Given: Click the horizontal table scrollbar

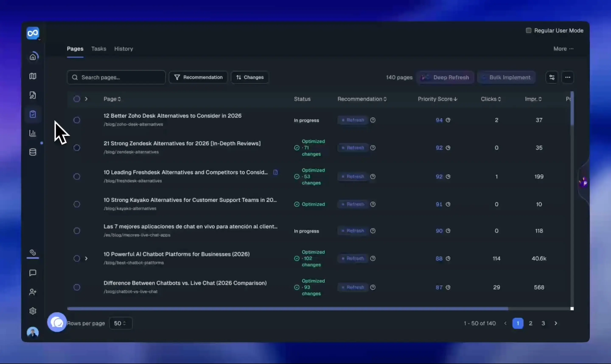Looking at the screenshot, I should 287,309.
